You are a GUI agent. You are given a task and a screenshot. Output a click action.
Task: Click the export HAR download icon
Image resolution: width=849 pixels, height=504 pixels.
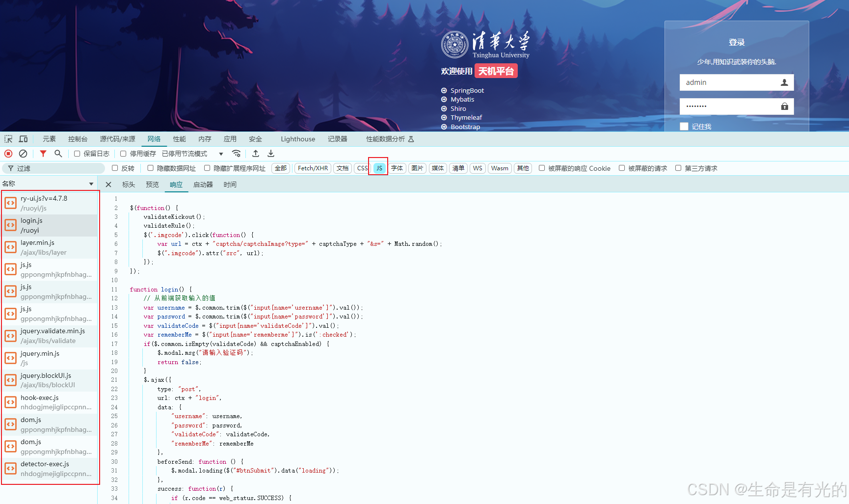click(271, 154)
